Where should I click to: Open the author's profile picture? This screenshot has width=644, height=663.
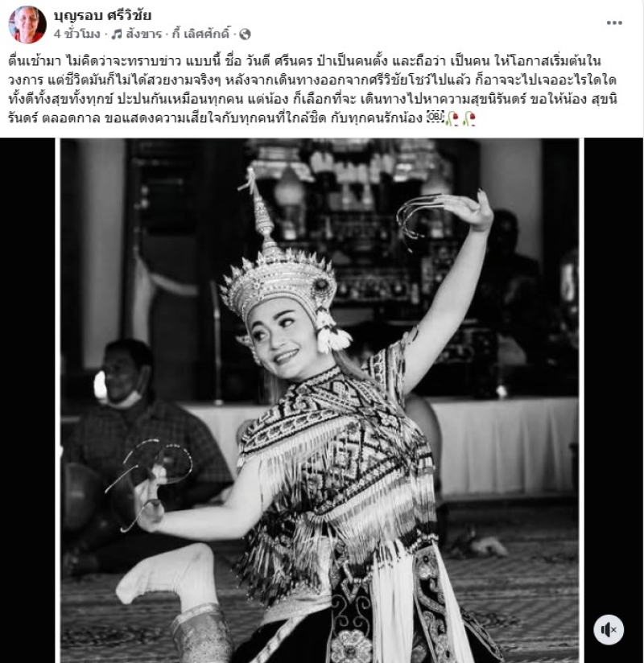click(27, 24)
